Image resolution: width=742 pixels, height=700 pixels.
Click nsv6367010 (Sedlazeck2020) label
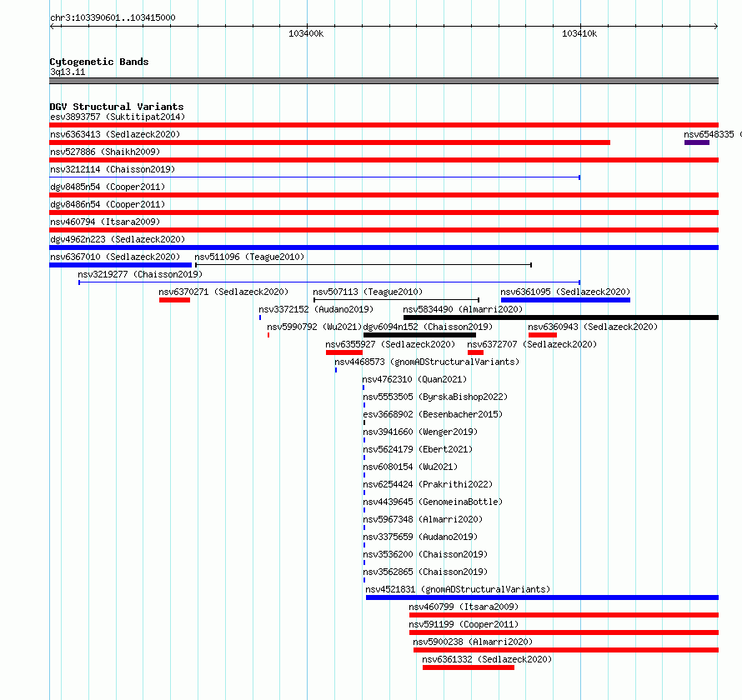coord(115,257)
